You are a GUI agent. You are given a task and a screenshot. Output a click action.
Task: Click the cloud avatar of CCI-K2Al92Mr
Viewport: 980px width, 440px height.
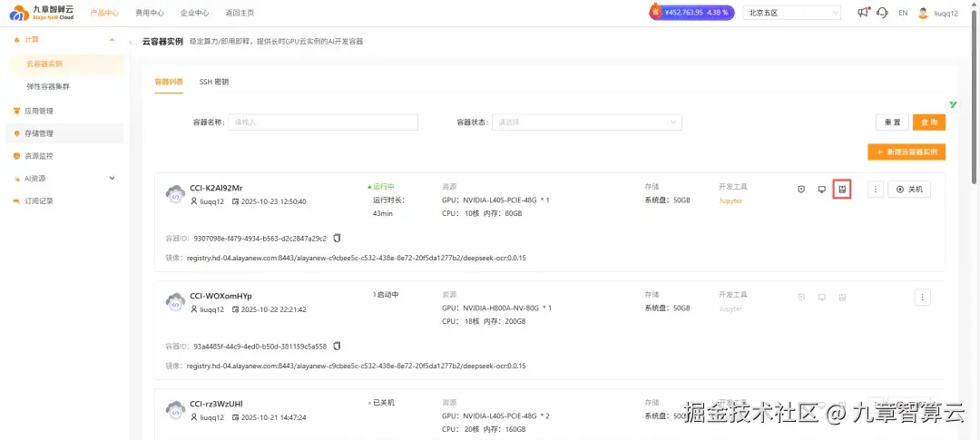coord(175,194)
